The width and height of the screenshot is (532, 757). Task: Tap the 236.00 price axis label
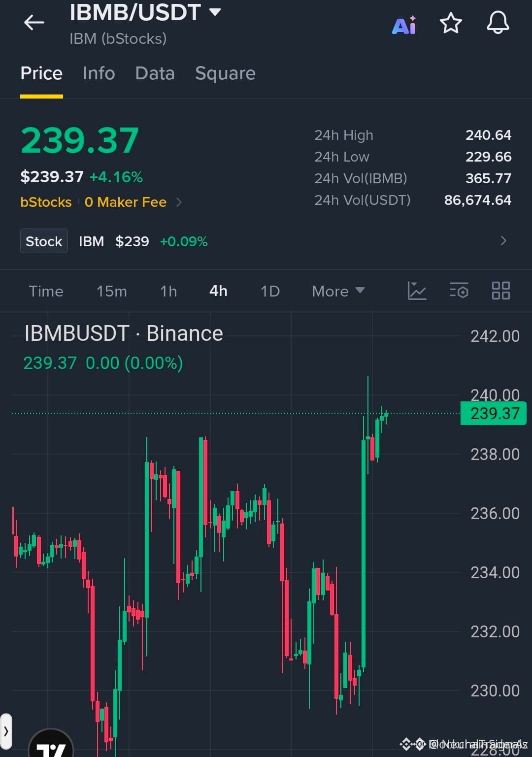[x=495, y=513]
